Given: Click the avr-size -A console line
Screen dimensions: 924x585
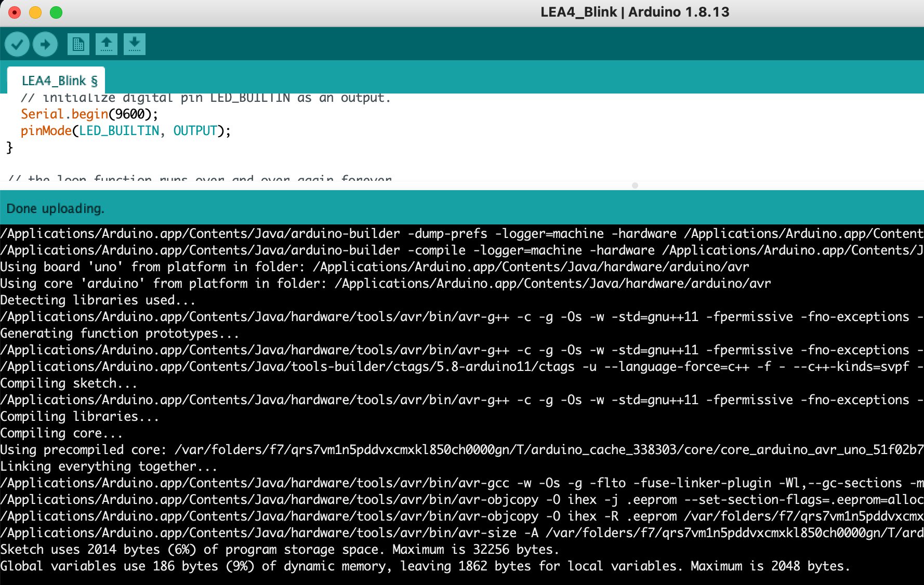Looking at the screenshot, I should 462,533.
